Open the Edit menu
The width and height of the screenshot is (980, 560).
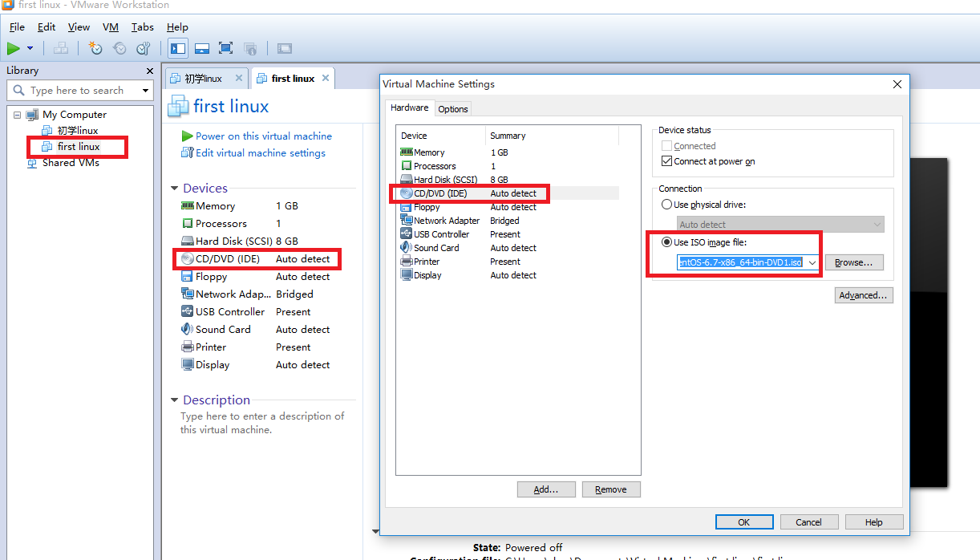[47, 27]
